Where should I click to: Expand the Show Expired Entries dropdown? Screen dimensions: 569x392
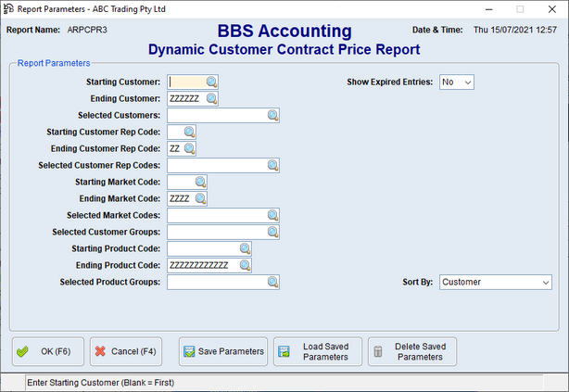(467, 82)
